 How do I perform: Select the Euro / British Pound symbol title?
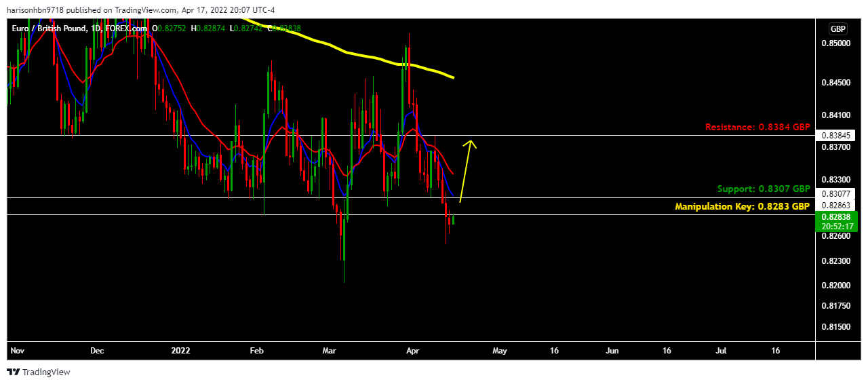tap(51, 28)
